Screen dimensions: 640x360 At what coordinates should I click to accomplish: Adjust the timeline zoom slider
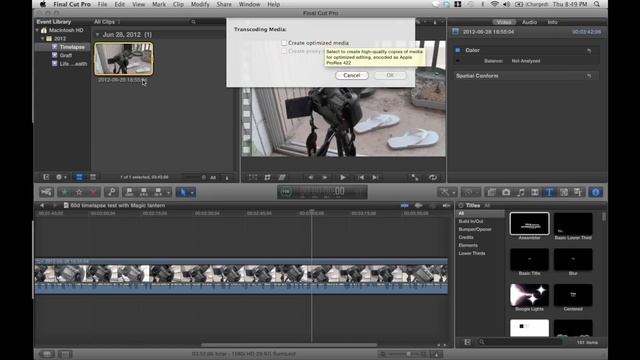(x=408, y=354)
